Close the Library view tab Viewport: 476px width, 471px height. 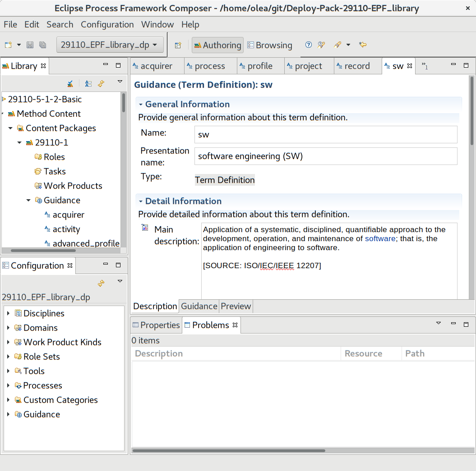point(43,66)
